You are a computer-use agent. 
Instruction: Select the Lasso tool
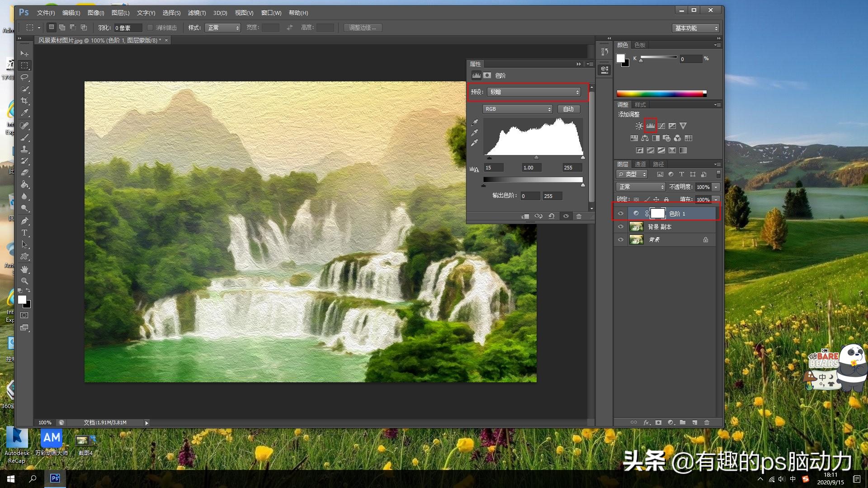coord(25,77)
